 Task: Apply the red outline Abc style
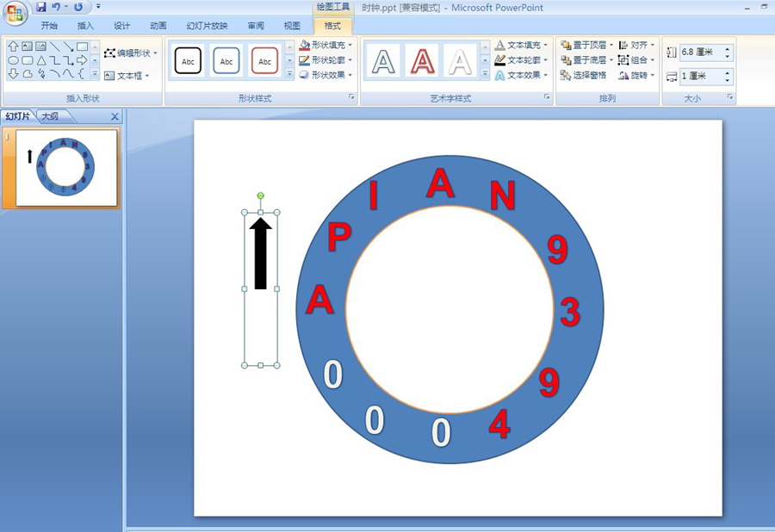click(x=264, y=61)
